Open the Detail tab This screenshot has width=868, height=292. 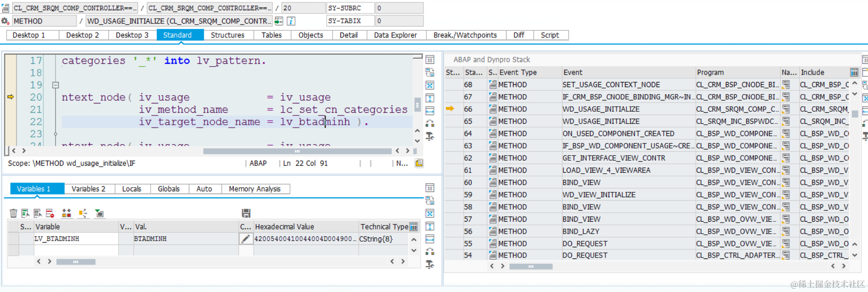coord(348,35)
